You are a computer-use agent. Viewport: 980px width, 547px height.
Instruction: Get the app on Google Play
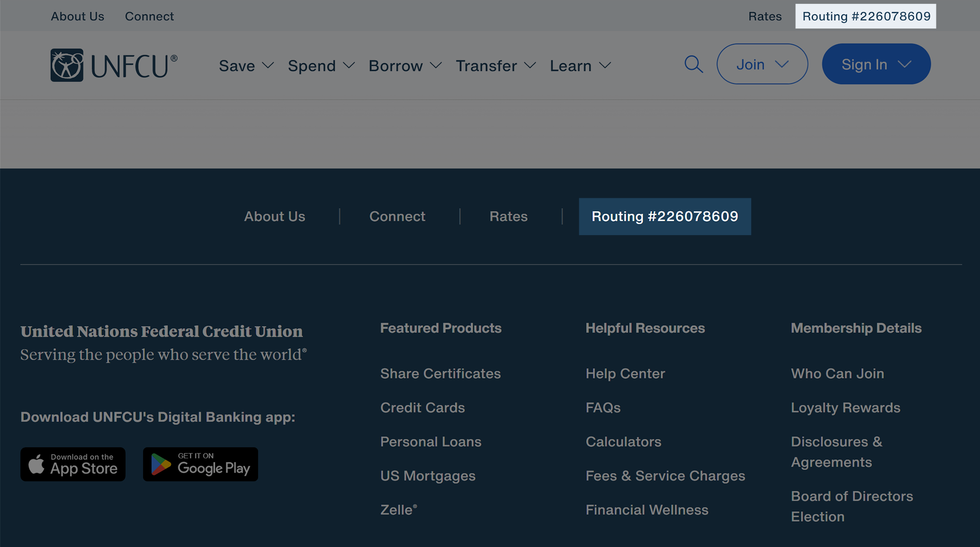(200, 464)
